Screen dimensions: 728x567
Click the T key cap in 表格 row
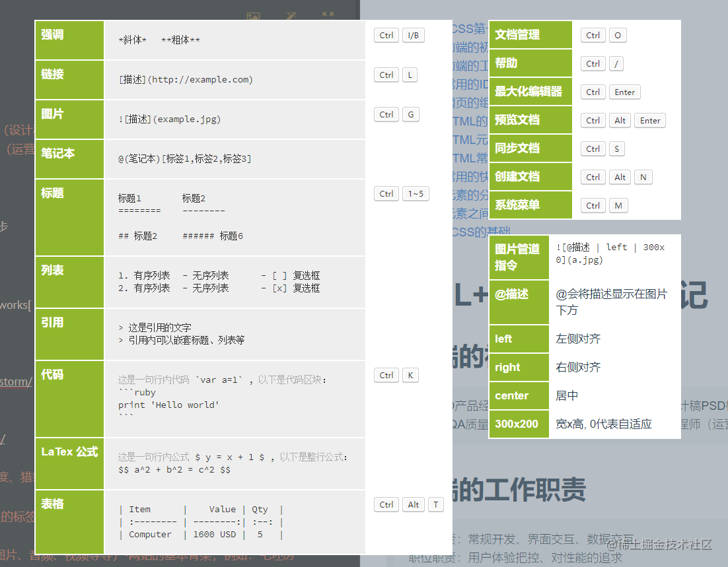point(435,504)
